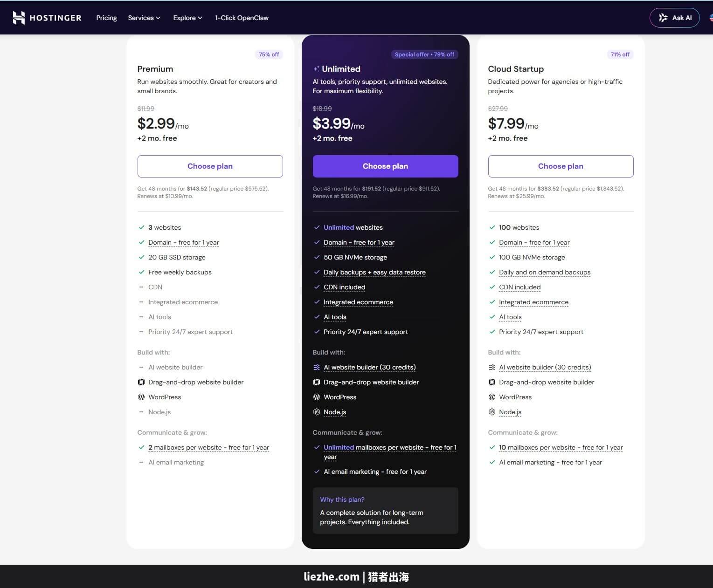Click the Drag-and-drop builder icon in Premium plan
Screen dimensions: 713x588
point(141,382)
